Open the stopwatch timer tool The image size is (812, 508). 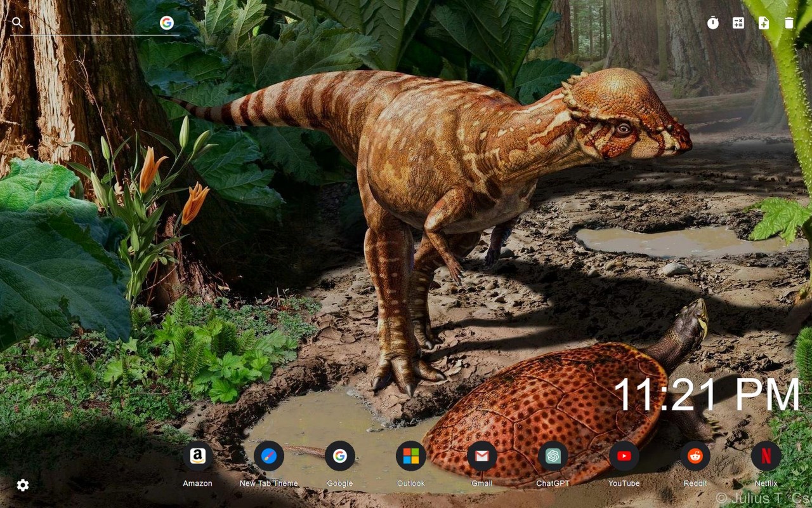point(713,23)
